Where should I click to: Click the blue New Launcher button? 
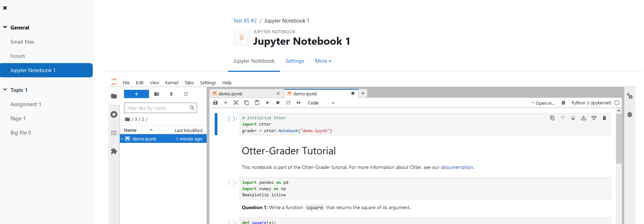pyautogui.click(x=137, y=94)
